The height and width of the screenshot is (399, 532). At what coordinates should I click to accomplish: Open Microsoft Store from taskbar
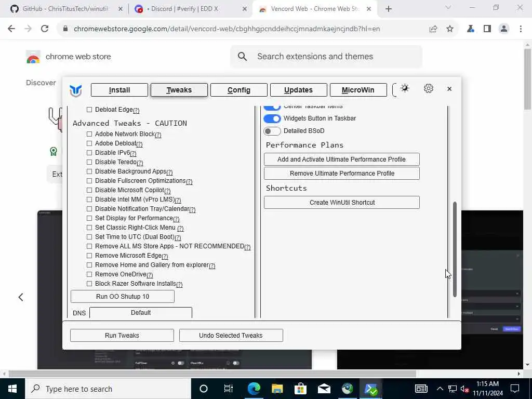(x=301, y=389)
